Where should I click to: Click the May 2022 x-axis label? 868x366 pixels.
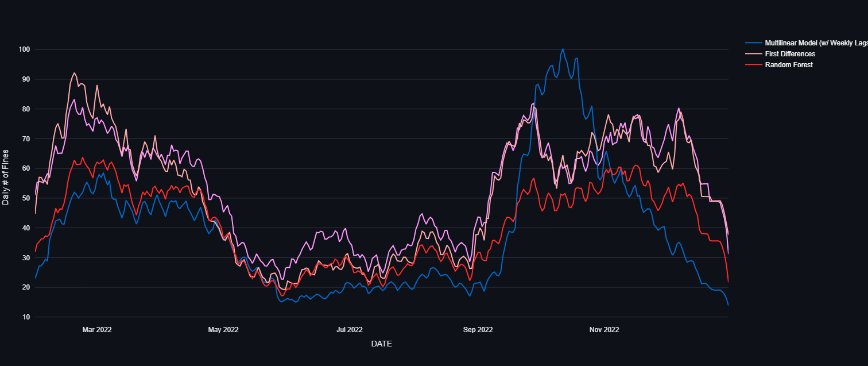tap(223, 330)
